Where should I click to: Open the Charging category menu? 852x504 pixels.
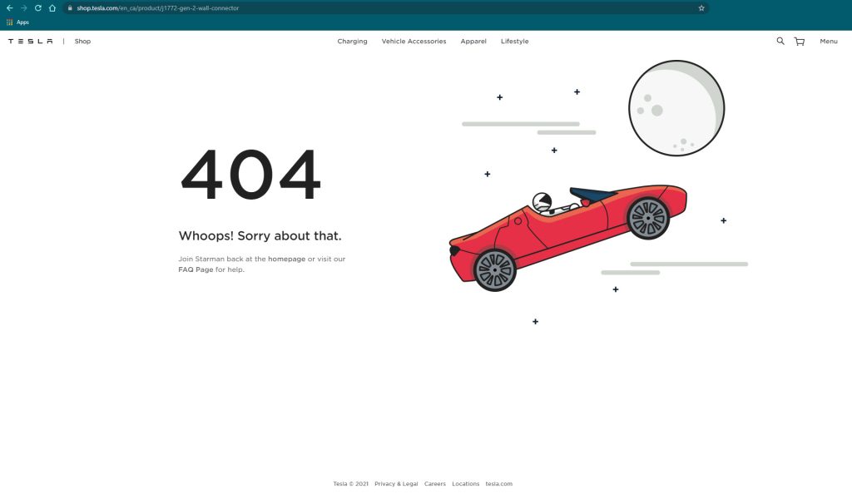[x=352, y=42]
